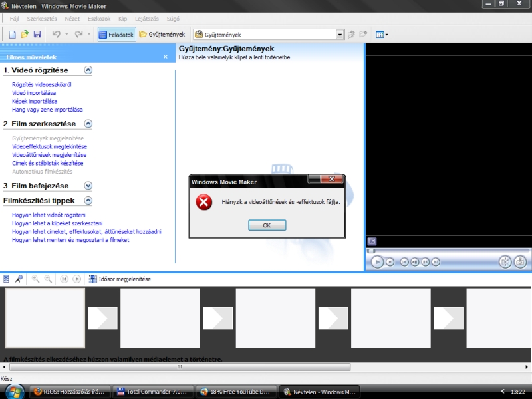
Task: Click the preview seek bar slider
Action: 372,251
